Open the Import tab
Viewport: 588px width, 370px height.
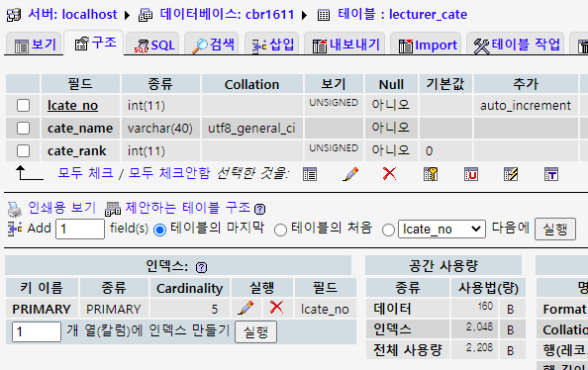427,45
